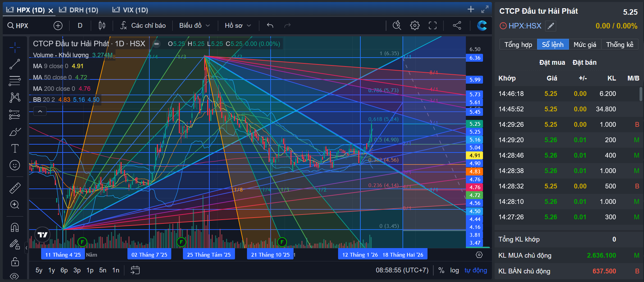The width and height of the screenshot is (644, 282).
Task: Toggle stay-in-drawing-mode pencil lock
Action: click(x=15, y=244)
